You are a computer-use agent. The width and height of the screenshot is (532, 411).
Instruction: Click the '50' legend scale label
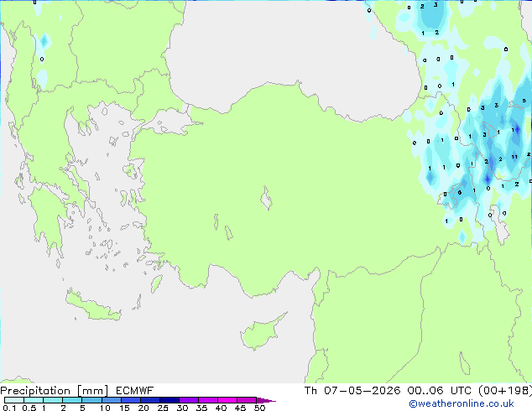pyautogui.click(x=259, y=408)
